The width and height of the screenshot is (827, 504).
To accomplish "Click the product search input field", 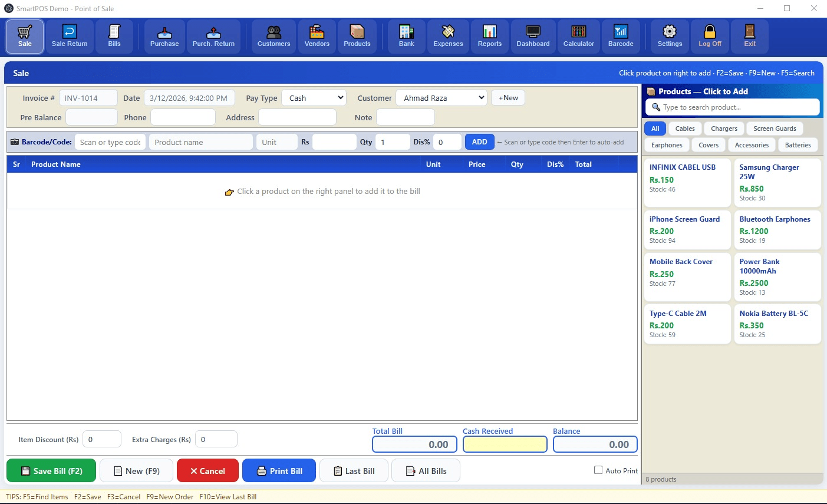I will pyautogui.click(x=733, y=107).
